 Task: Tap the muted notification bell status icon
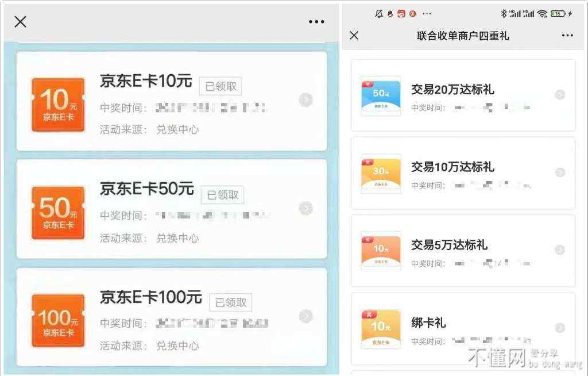(379, 14)
